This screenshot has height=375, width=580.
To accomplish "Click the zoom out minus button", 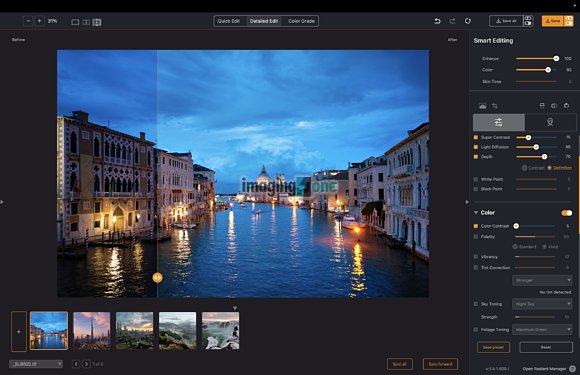I will click(x=28, y=21).
